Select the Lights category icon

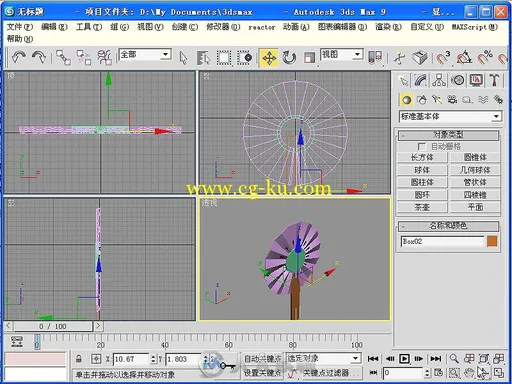tap(437, 100)
